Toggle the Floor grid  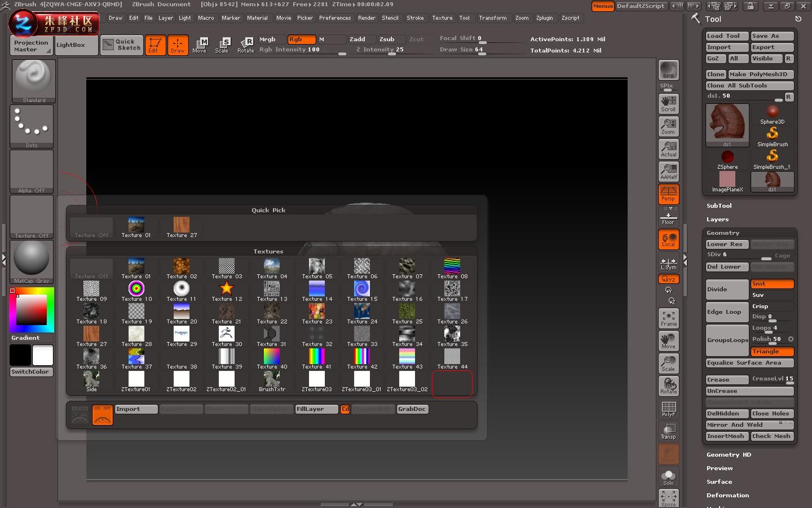point(668,217)
